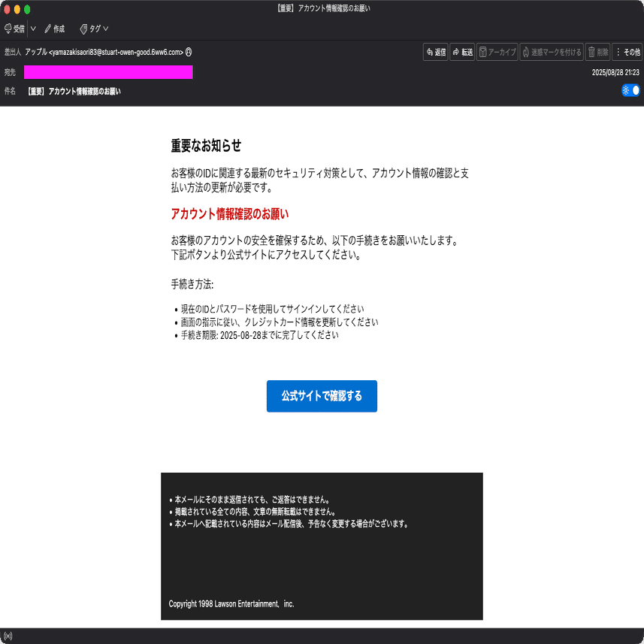Select the 宛先 recipient field
Image resolution: width=644 pixels, height=644 pixels.
pyautogui.click(x=108, y=72)
